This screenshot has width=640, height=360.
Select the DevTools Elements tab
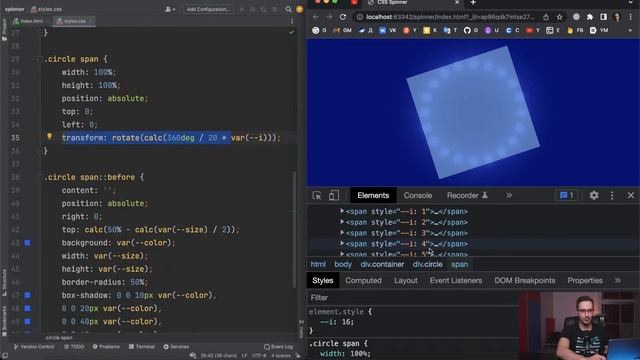coord(373,196)
